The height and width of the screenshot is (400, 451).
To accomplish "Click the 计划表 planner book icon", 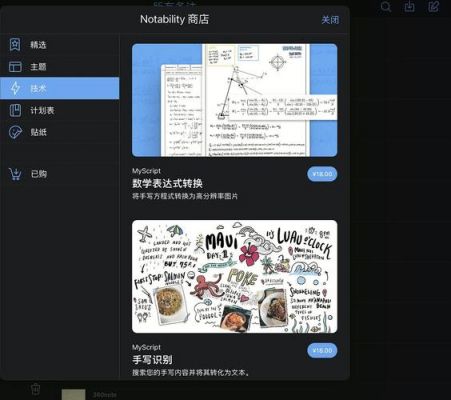I will tap(15, 110).
